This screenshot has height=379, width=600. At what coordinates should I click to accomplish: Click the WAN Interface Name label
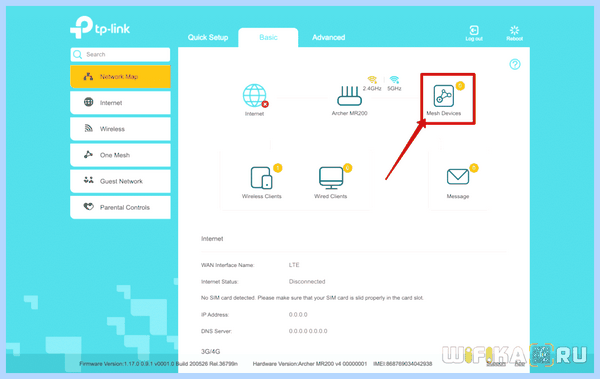227,265
